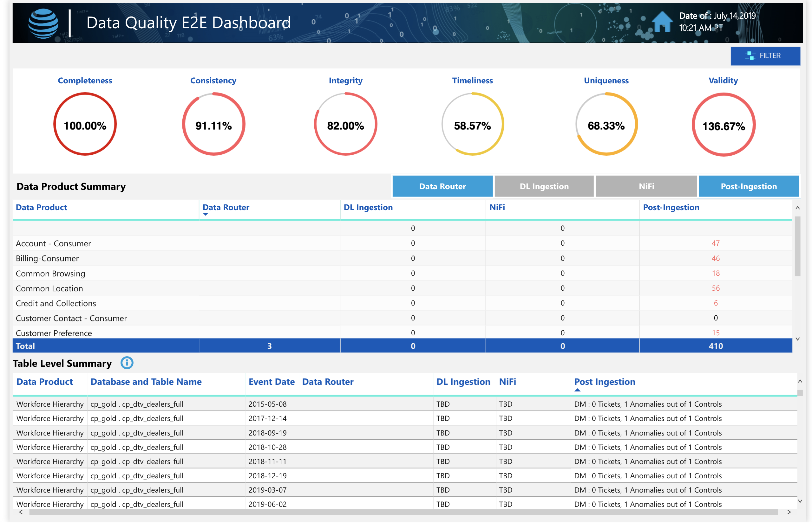This screenshot has width=812, height=523.
Task: Toggle the NiFi stage tab
Action: (646, 186)
